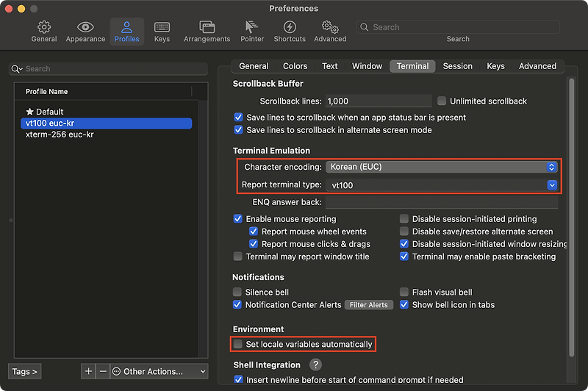Viewport: 588px width, 391px height.
Task: Switch to the Window tab
Action: coord(367,66)
